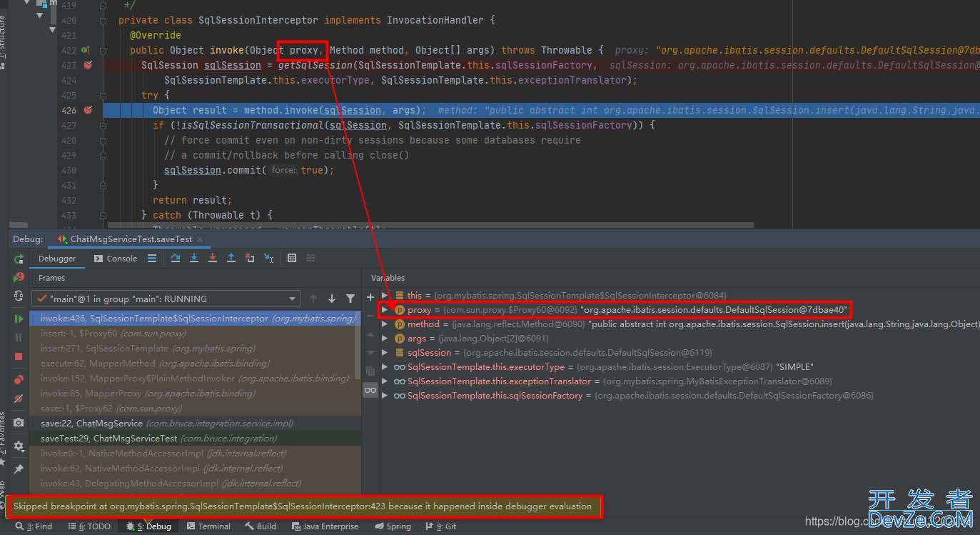Click rerun failed tests icon with red badge

(19, 277)
